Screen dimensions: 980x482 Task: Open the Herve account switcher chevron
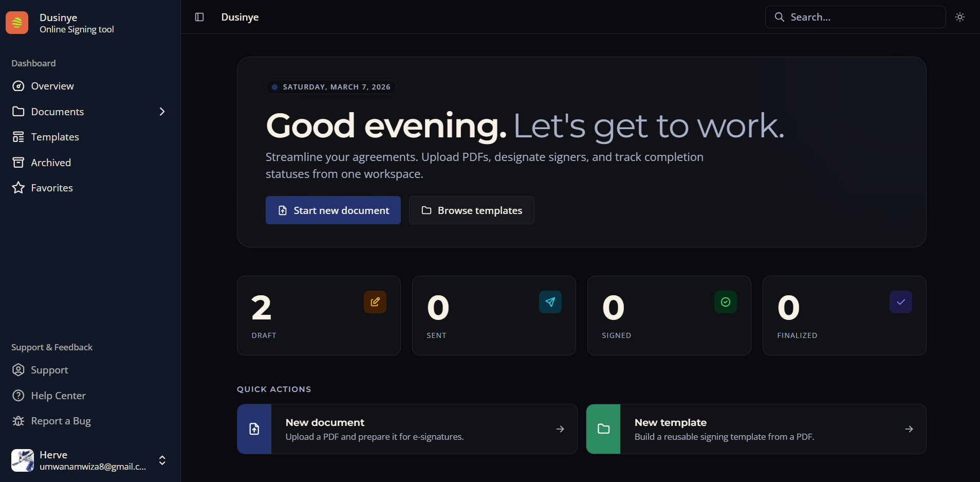tap(161, 460)
